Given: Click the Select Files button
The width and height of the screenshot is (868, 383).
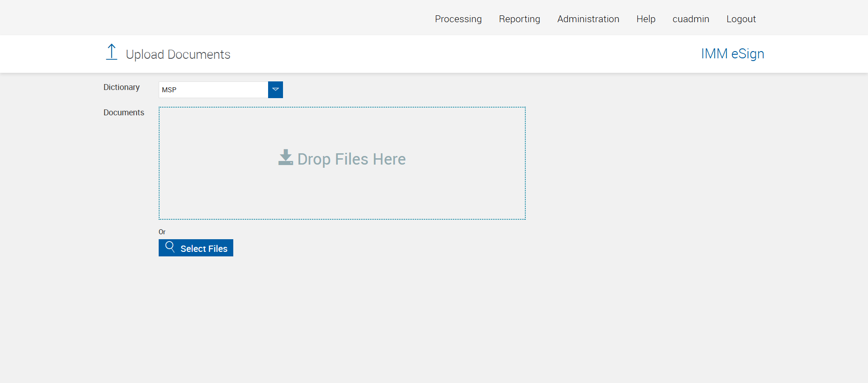Looking at the screenshot, I should click(196, 248).
